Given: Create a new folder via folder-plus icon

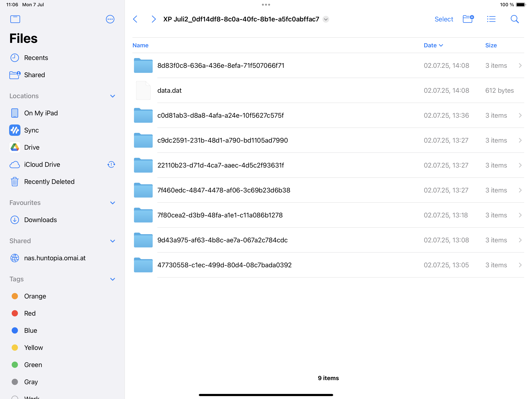Looking at the screenshot, I should pos(468,19).
